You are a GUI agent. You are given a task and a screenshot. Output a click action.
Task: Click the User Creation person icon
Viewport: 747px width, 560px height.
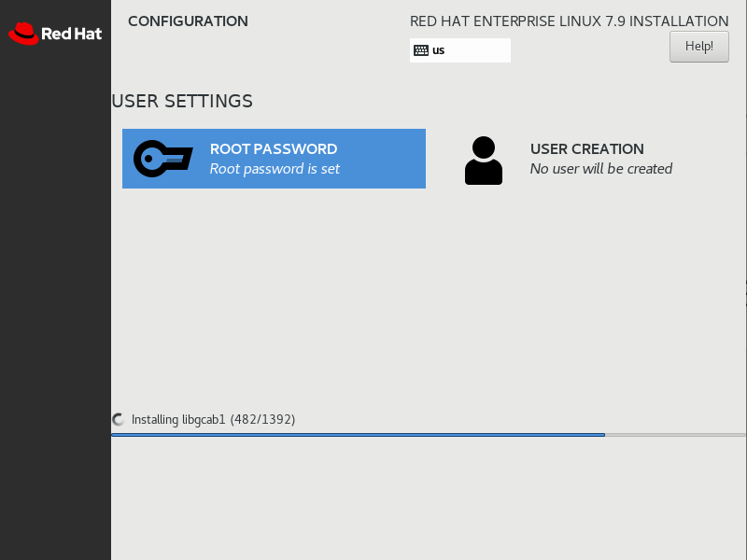[x=483, y=161]
